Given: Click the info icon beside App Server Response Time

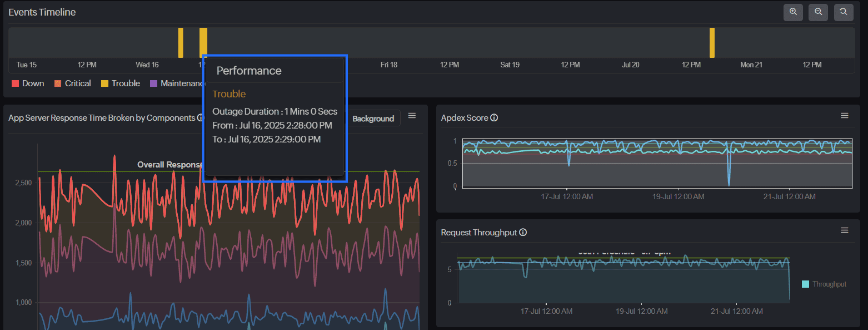Looking at the screenshot, I should pyautogui.click(x=200, y=118).
